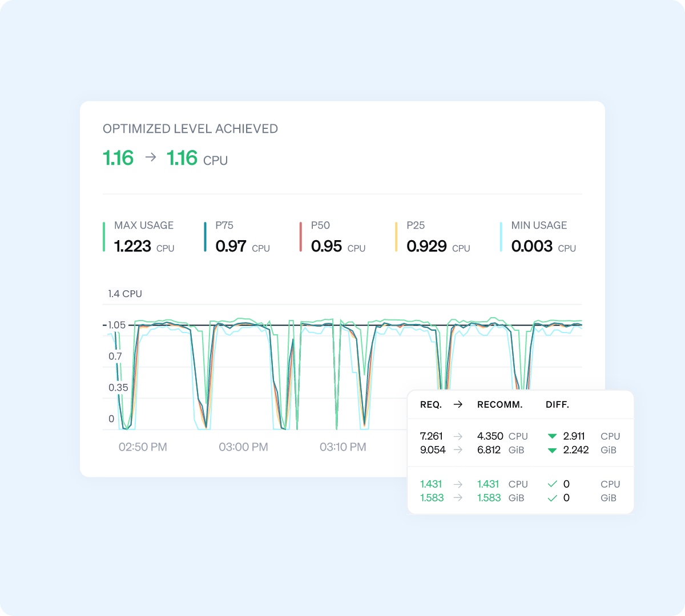Click the DIFF. column header
685x616 pixels.
[557, 404]
